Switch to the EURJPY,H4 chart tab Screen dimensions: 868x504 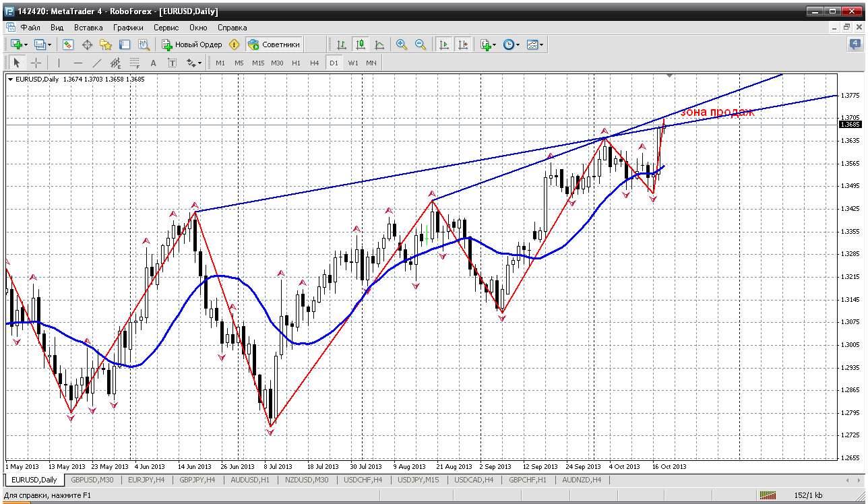point(145,480)
